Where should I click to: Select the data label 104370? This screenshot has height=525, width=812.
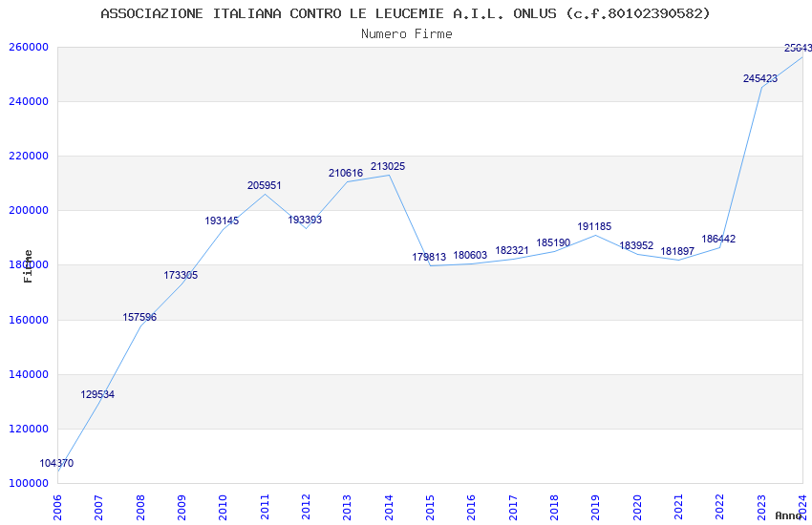click(56, 464)
